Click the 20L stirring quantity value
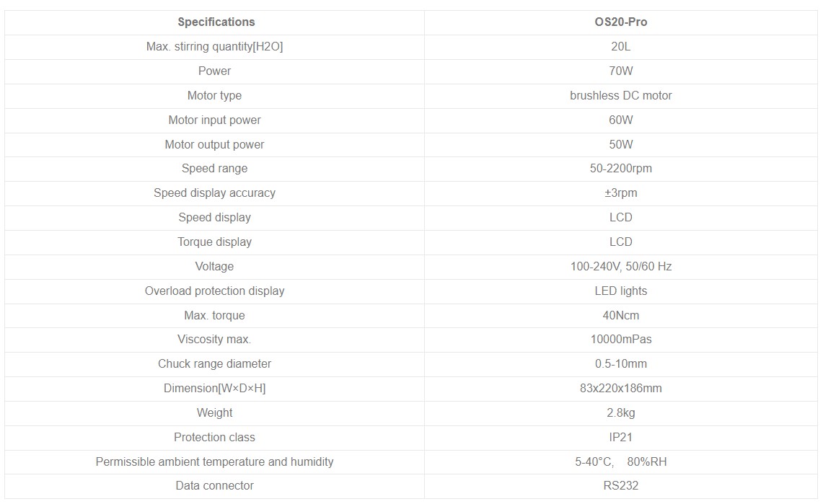 (620, 47)
